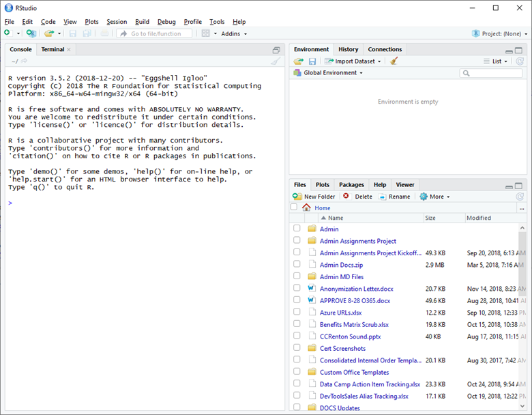Check the Azure URLs.xlsx checkbox
Viewport: 532px width, 415px height.
(x=297, y=311)
